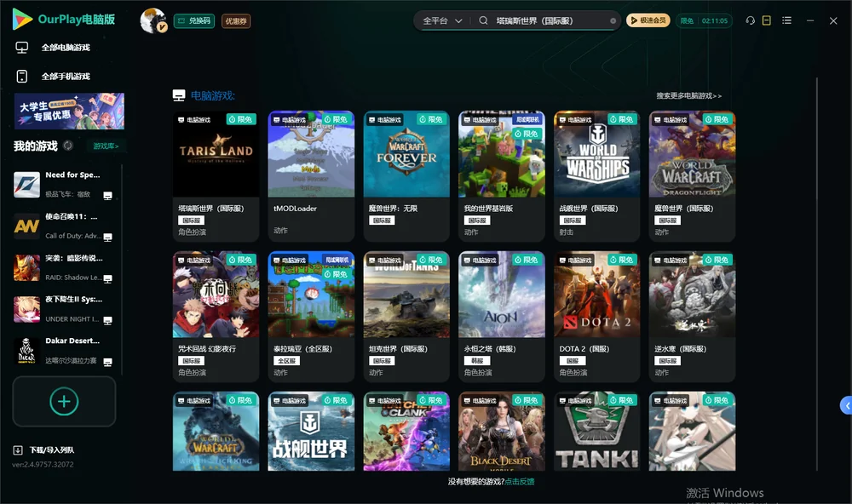The height and width of the screenshot is (504, 852).
Task: Open 咒术回战 幻影夜行 game card
Action: (x=216, y=317)
